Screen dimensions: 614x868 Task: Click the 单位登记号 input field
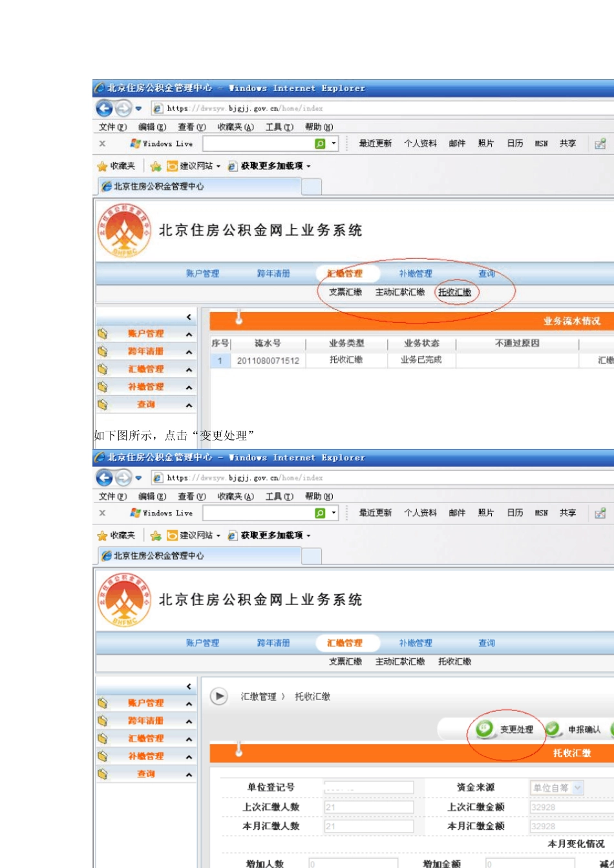coord(369,788)
